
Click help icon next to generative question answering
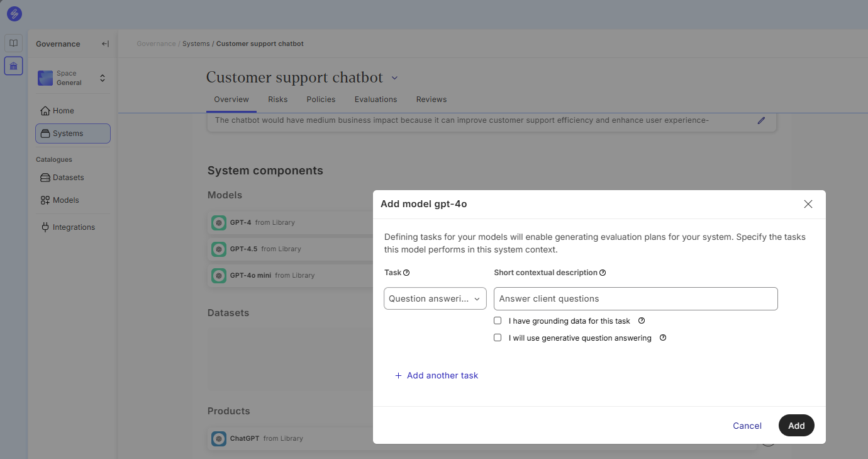point(662,338)
